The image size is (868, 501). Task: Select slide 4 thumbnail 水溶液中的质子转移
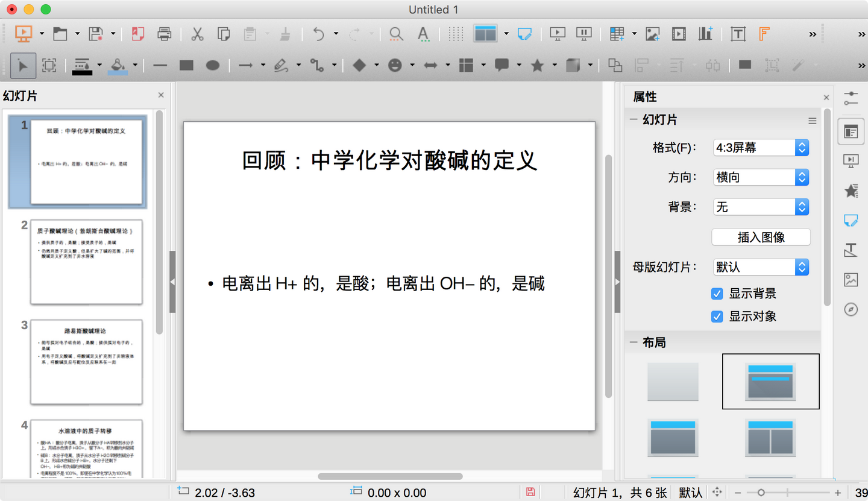pos(86,449)
